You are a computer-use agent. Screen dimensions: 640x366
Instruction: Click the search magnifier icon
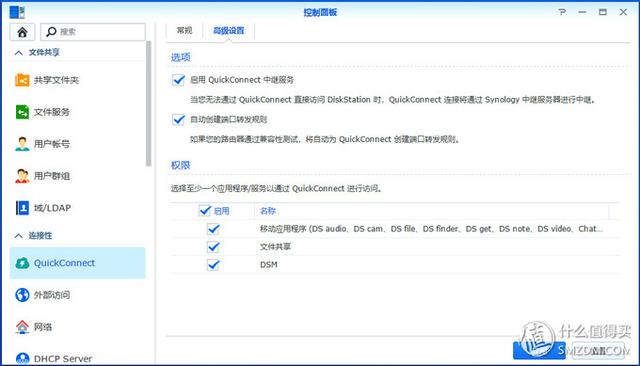point(51,31)
